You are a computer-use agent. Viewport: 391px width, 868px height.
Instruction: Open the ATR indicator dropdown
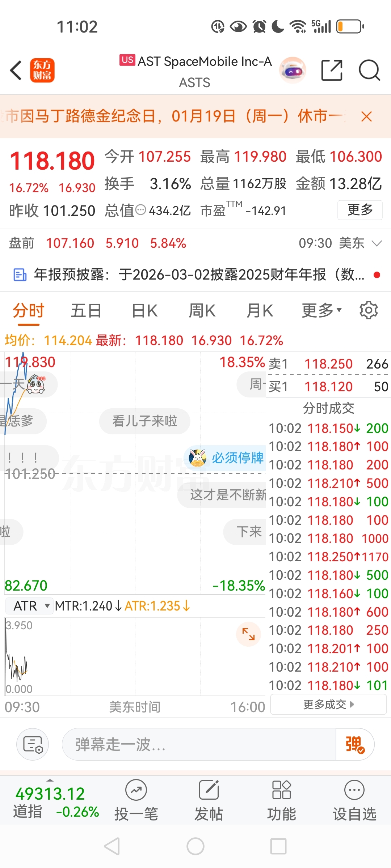29,606
